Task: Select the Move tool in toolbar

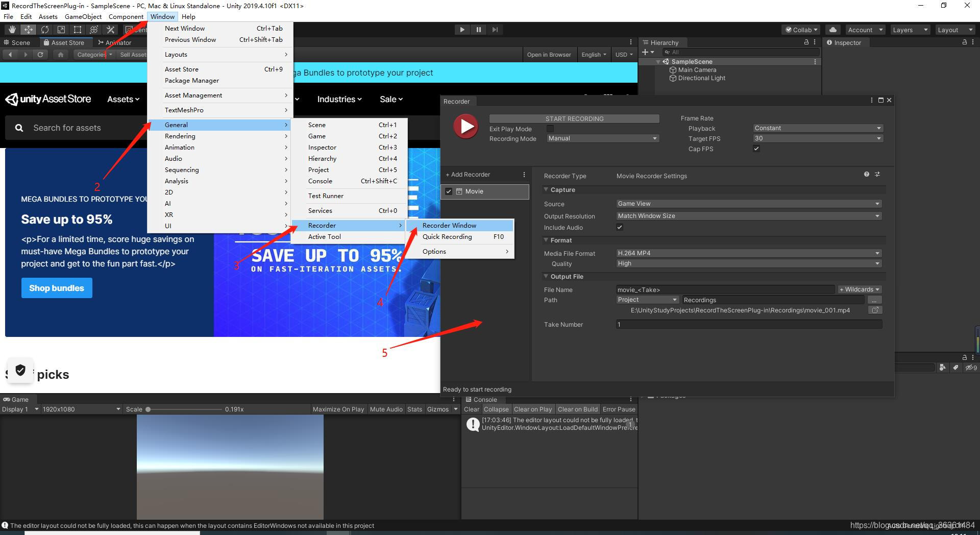Action: tap(29, 30)
